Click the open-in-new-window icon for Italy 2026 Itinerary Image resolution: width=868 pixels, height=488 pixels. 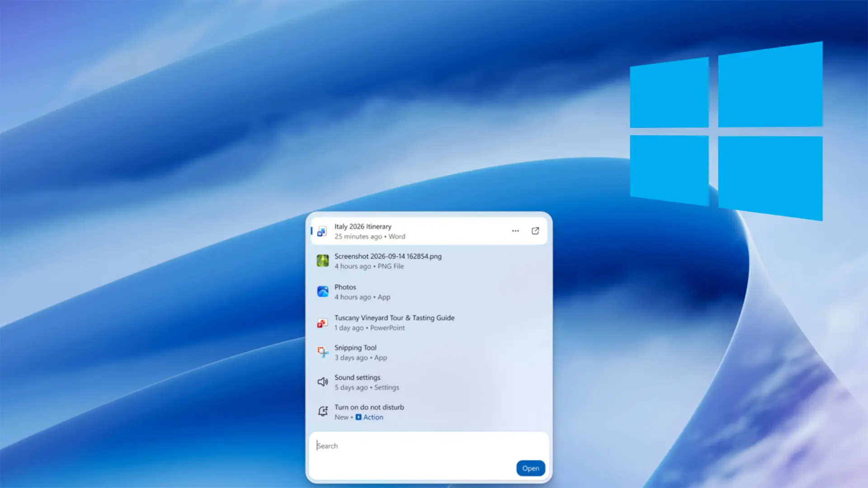coord(535,231)
